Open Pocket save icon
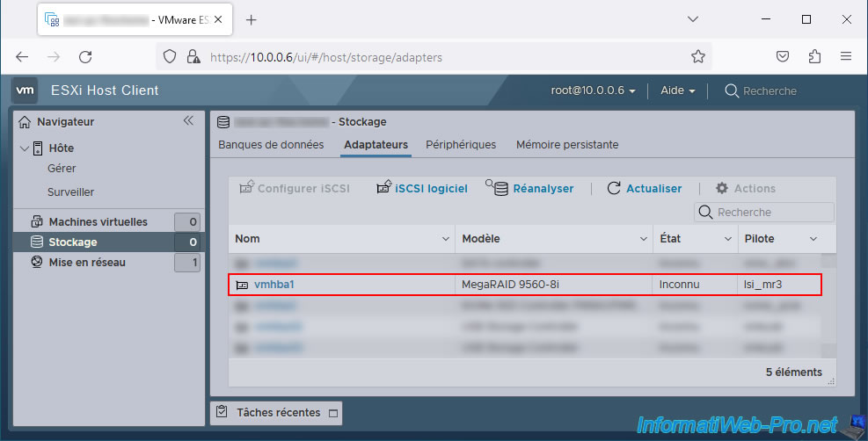The image size is (868, 441). [782, 56]
